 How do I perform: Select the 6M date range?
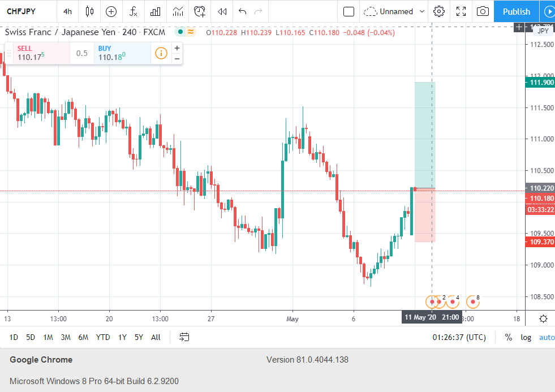(83, 337)
